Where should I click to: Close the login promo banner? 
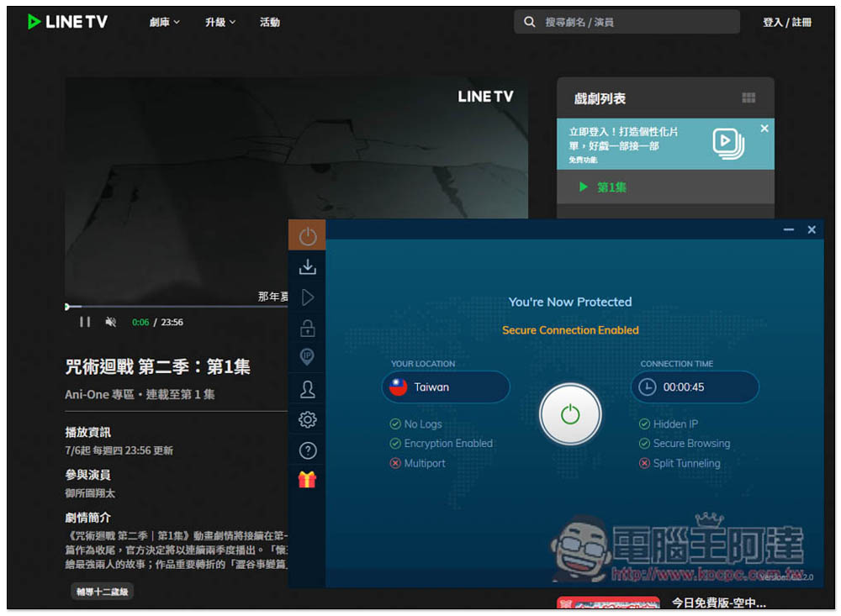(764, 128)
